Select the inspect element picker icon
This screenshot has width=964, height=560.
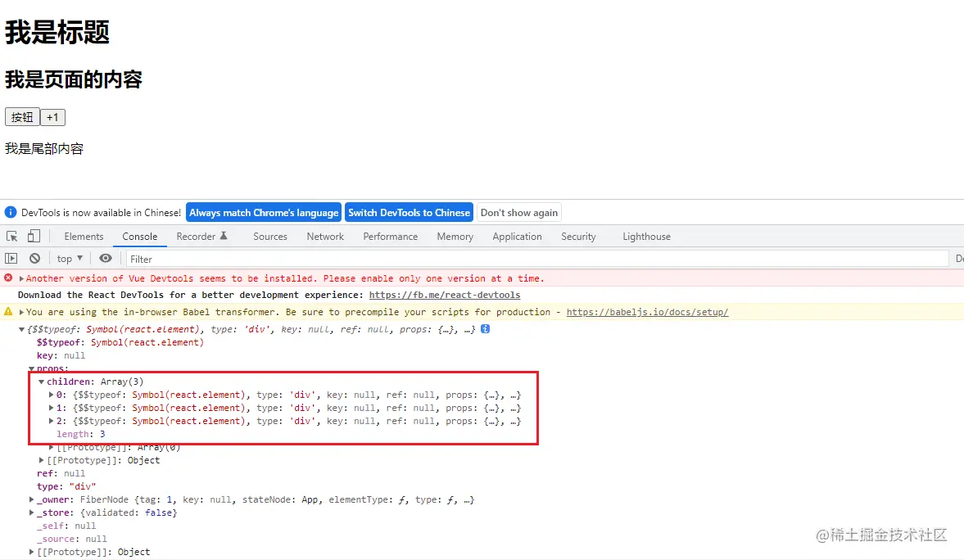(x=11, y=236)
